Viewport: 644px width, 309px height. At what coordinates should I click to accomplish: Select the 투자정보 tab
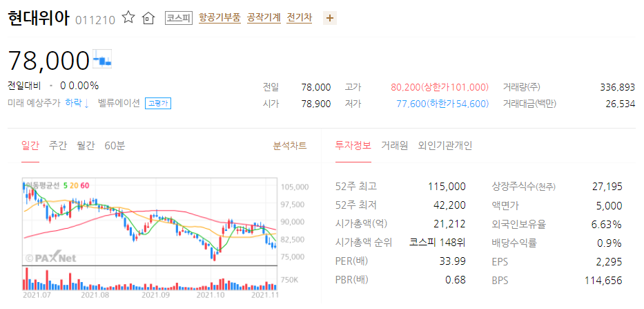[353, 146]
